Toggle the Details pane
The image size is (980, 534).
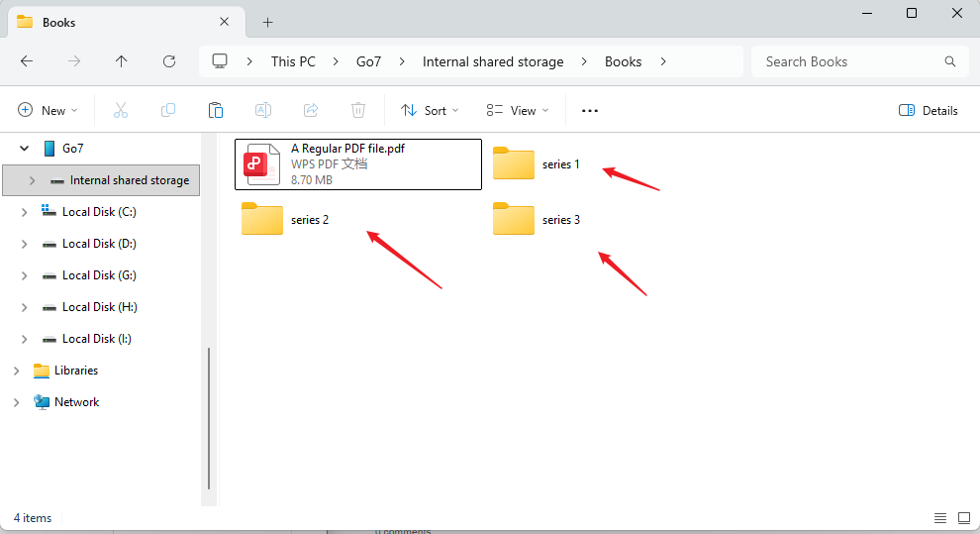click(x=928, y=111)
